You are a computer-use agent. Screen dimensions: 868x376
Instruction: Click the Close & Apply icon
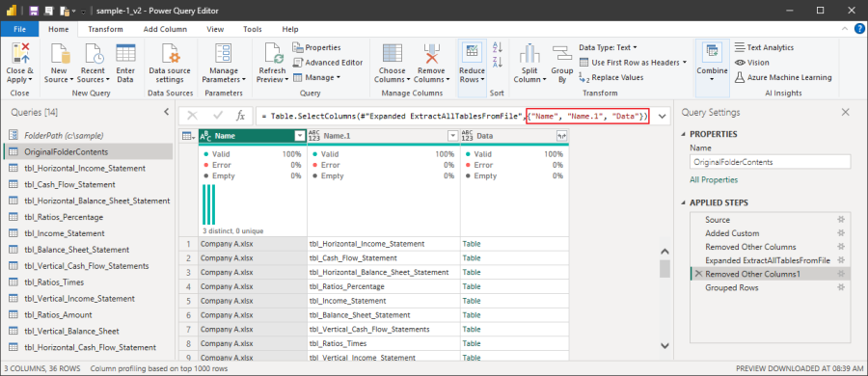[x=20, y=54]
